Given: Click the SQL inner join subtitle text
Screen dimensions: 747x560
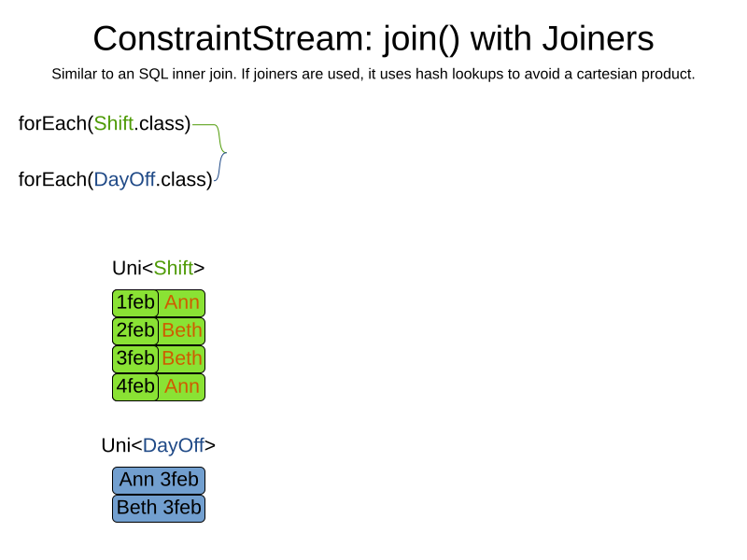Looking at the screenshot, I should tap(373, 74).
